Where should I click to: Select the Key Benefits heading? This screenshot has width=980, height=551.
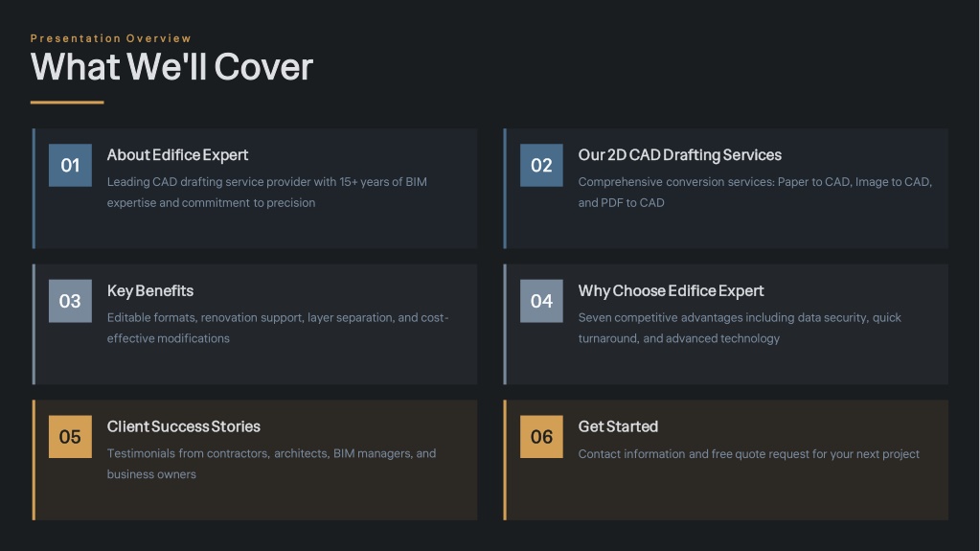pos(150,291)
